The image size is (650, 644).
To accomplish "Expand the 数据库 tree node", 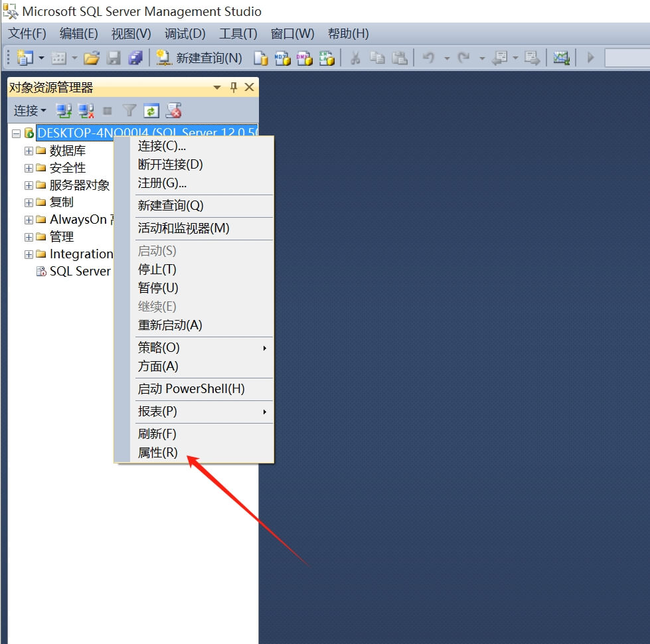I will (x=29, y=151).
